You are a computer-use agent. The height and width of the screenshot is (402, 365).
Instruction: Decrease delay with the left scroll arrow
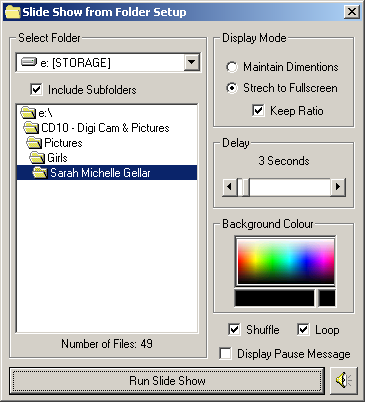[x=230, y=186]
